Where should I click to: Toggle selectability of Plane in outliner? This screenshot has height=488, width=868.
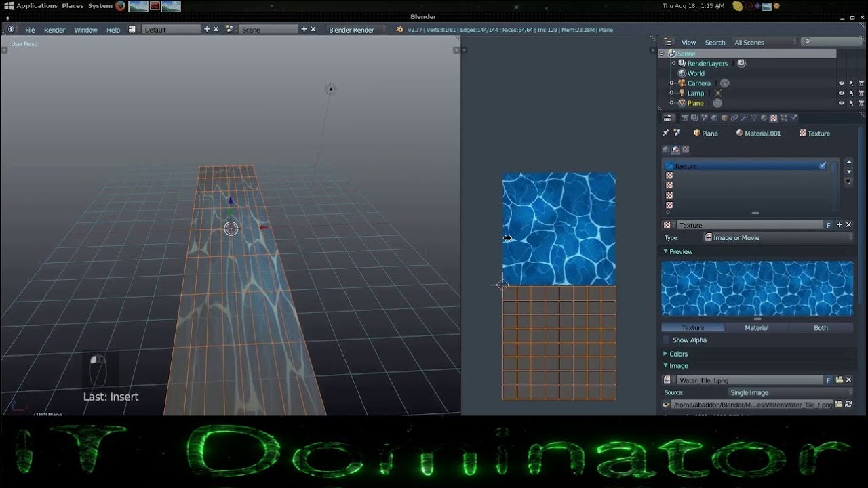pyautogui.click(x=852, y=103)
